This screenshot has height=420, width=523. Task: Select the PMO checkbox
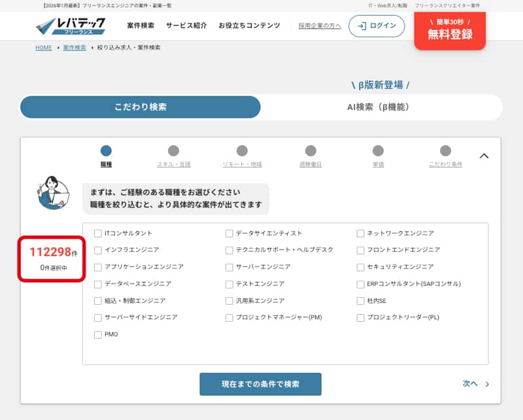96,335
